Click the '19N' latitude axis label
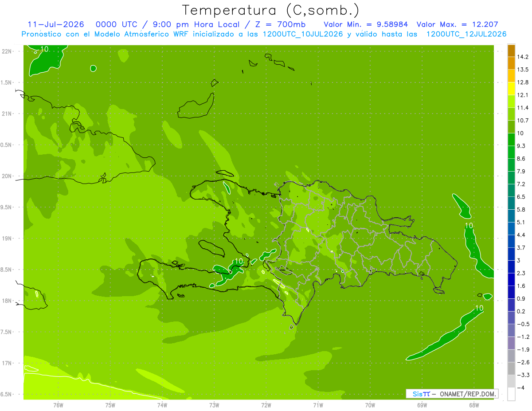Viewport: 532px width, 411px height. [7, 239]
